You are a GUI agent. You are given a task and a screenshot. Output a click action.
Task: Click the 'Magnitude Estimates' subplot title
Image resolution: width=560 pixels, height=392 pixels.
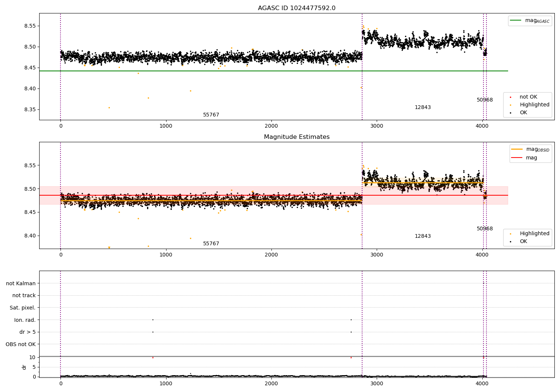coord(296,137)
